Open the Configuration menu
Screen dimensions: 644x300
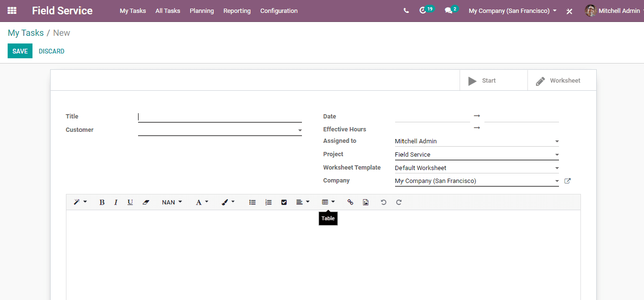click(x=279, y=11)
